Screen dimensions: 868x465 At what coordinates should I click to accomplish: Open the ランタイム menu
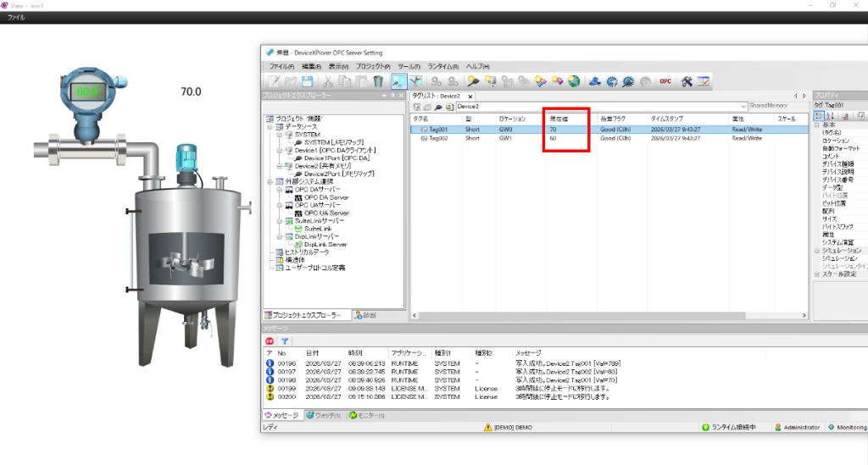[442, 66]
